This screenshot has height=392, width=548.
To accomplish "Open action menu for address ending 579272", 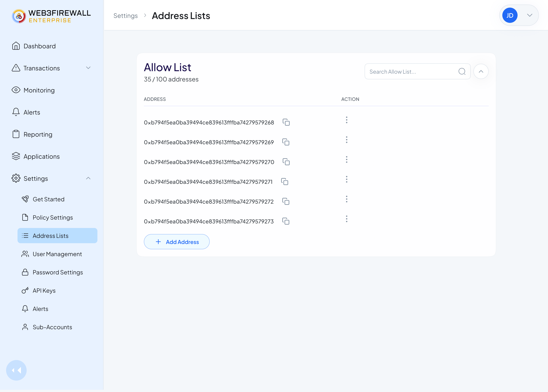I will tap(346, 199).
